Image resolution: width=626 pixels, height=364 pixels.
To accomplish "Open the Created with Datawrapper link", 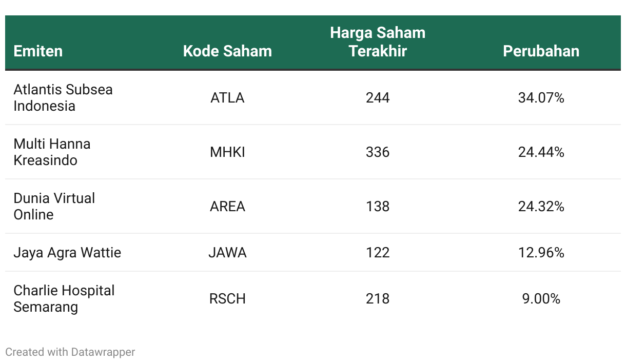I will pyautogui.click(x=70, y=352).
